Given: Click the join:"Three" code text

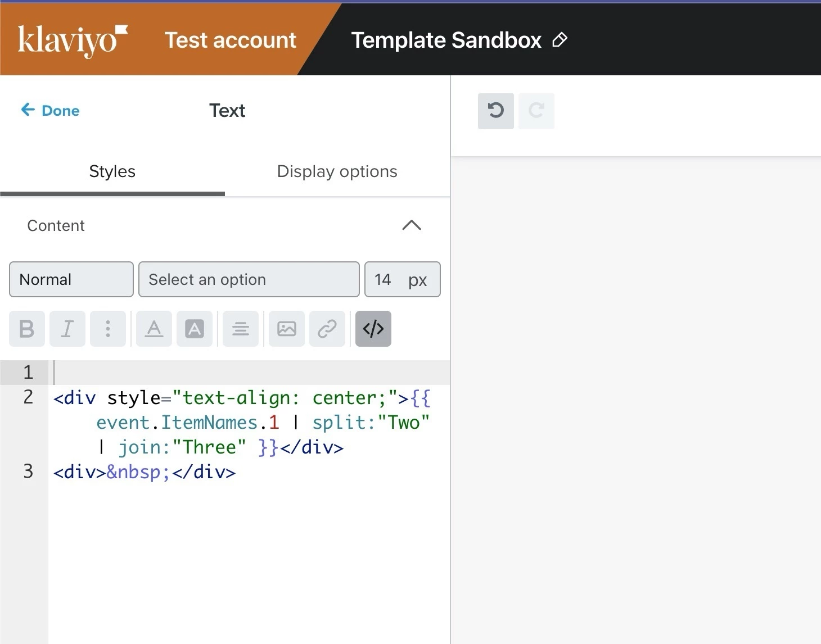Looking at the screenshot, I should tap(182, 447).
